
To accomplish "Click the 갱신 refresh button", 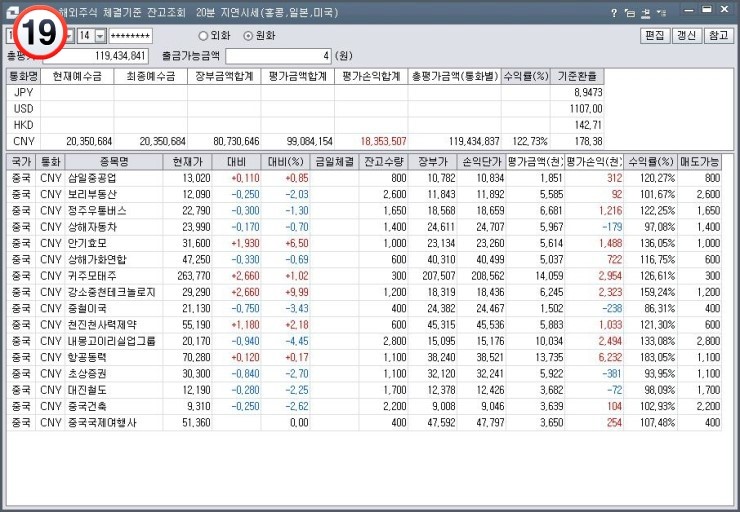I will [686, 35].
